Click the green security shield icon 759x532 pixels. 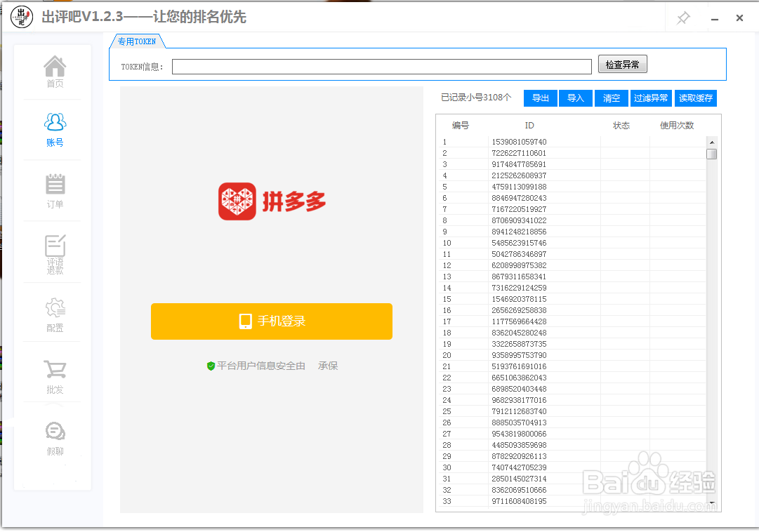coord(211,366)
